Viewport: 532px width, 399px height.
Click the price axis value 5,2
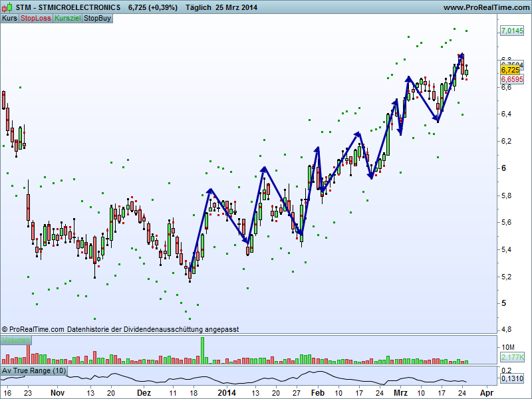[506, 277]
